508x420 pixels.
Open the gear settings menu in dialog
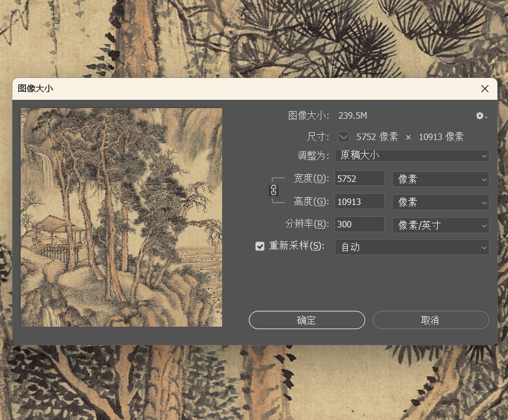(x=481, y=116)
